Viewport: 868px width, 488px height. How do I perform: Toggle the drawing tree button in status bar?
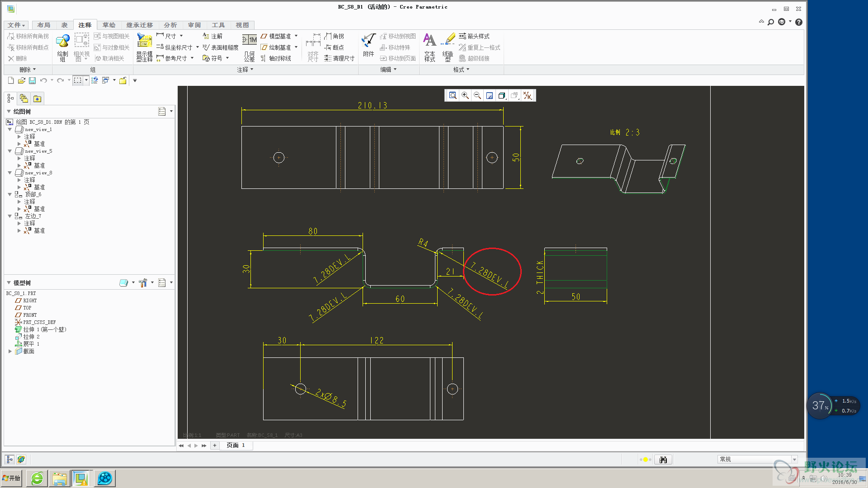pyautogui.click(x=9, y=460)
